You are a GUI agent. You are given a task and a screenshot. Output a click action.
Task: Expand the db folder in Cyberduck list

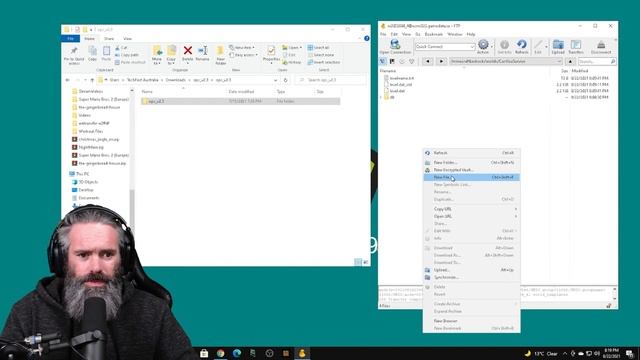pos(381,97)
